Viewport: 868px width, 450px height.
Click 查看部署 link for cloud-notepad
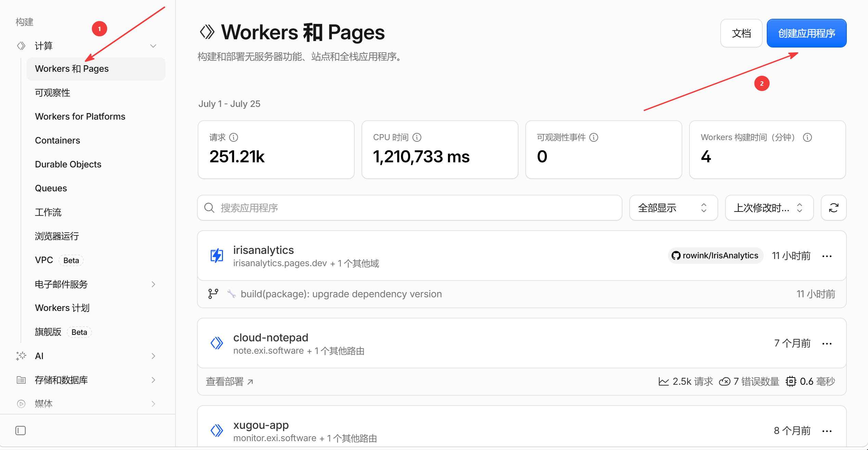[229, 381]
